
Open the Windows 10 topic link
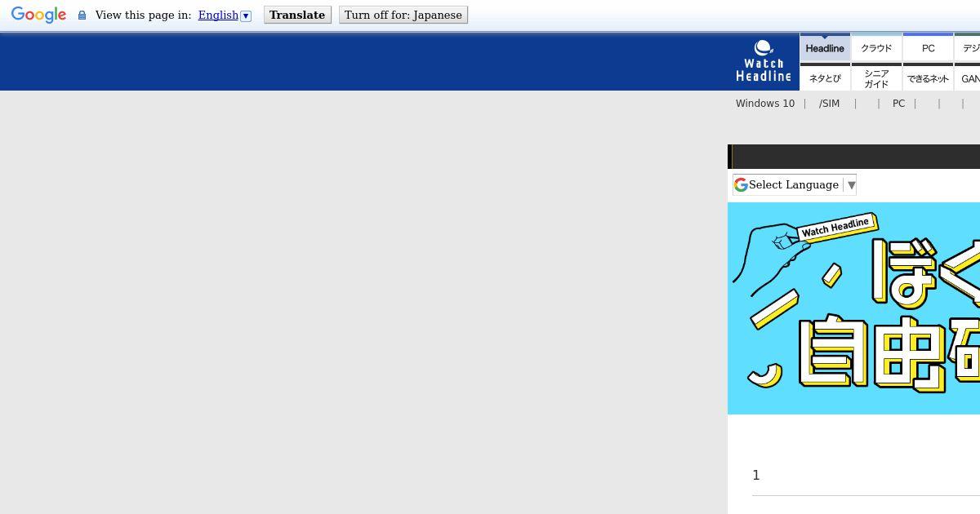(765, 104)
